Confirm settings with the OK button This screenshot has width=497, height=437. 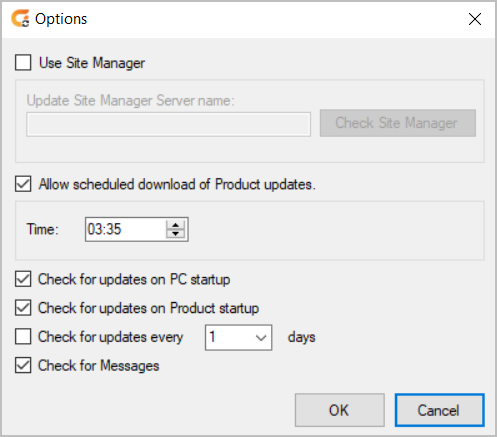[340, 410]
